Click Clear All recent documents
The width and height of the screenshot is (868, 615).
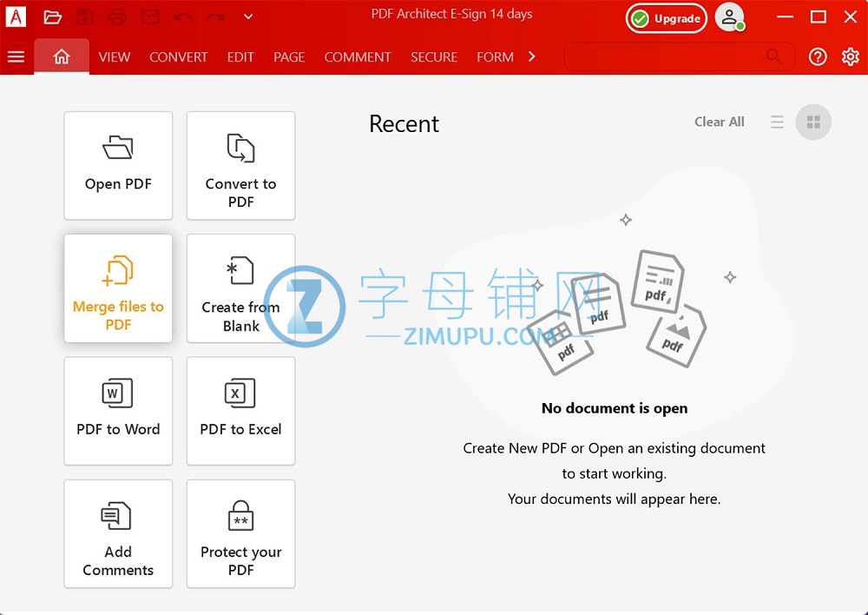(x=719, y=122)
